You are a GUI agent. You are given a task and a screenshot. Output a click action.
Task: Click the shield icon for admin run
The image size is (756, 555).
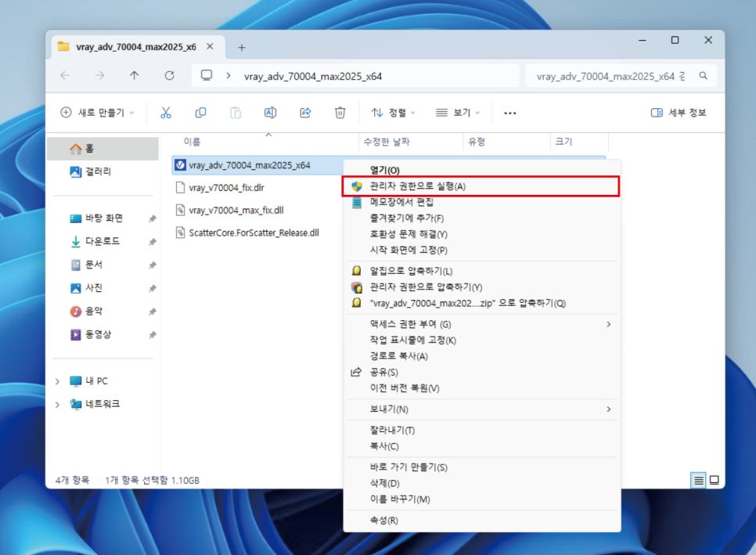[357, 186]
